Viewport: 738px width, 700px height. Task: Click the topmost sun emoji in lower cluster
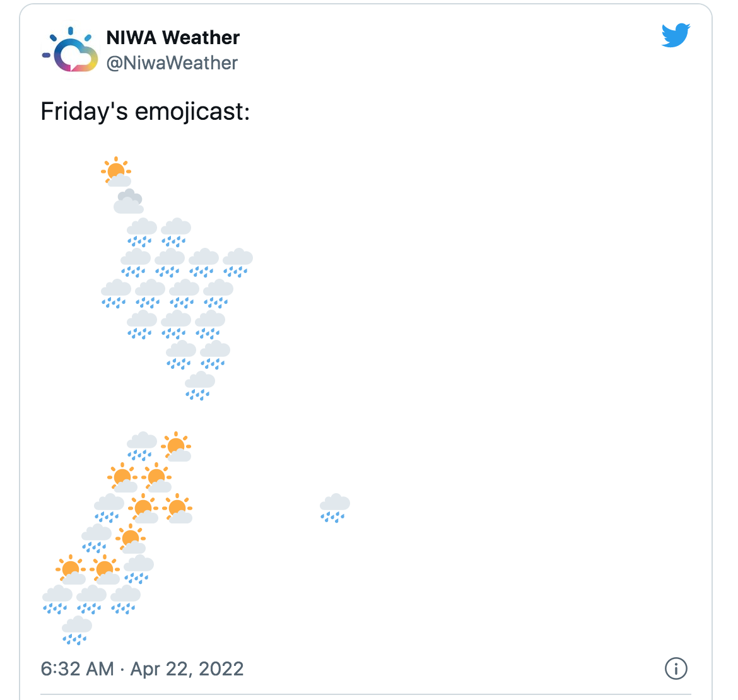point(176,446)
